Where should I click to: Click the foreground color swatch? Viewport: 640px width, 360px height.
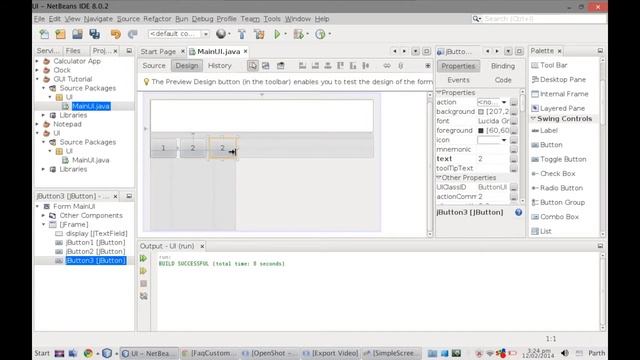click(481, 131)
